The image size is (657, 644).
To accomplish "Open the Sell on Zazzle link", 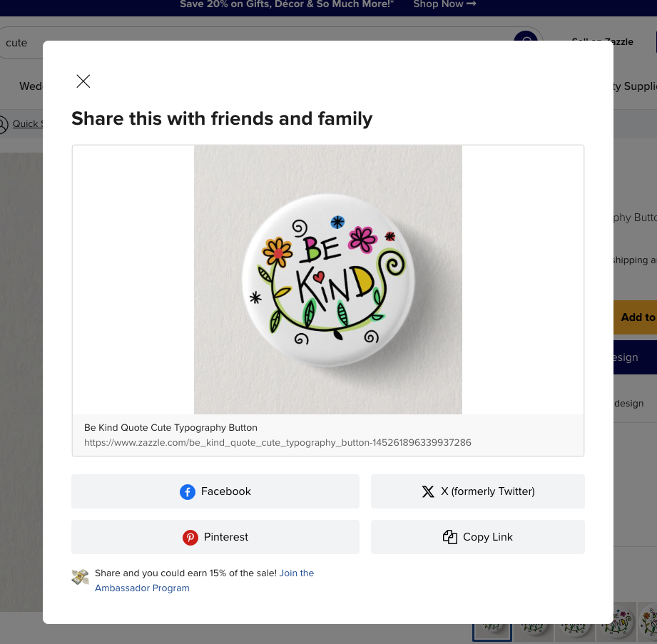I will click(x=603, y=40).
